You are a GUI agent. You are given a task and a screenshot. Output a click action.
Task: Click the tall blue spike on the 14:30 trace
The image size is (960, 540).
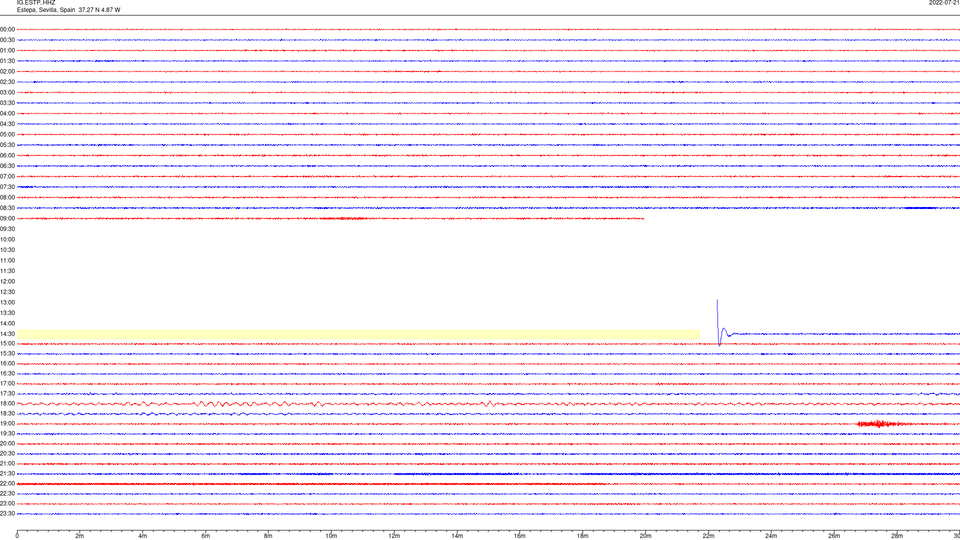[x=718, y=321]
